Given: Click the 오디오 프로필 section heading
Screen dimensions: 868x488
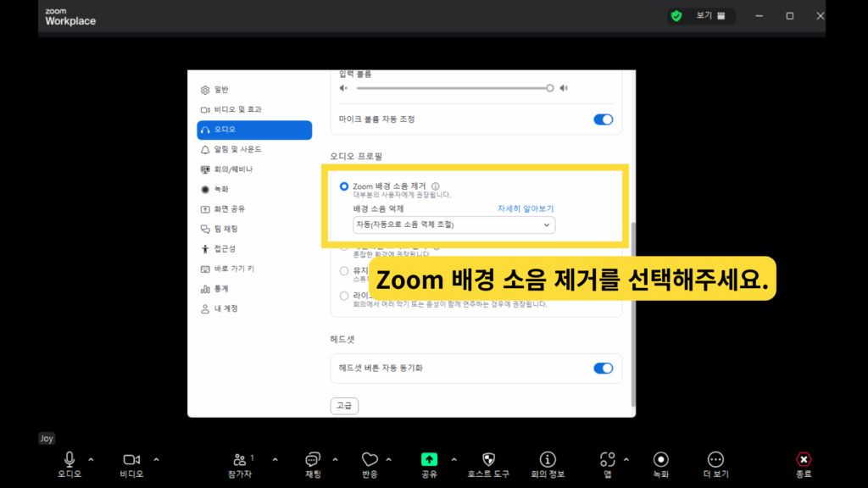Looking at the screenshot, I should click(356, 157).
